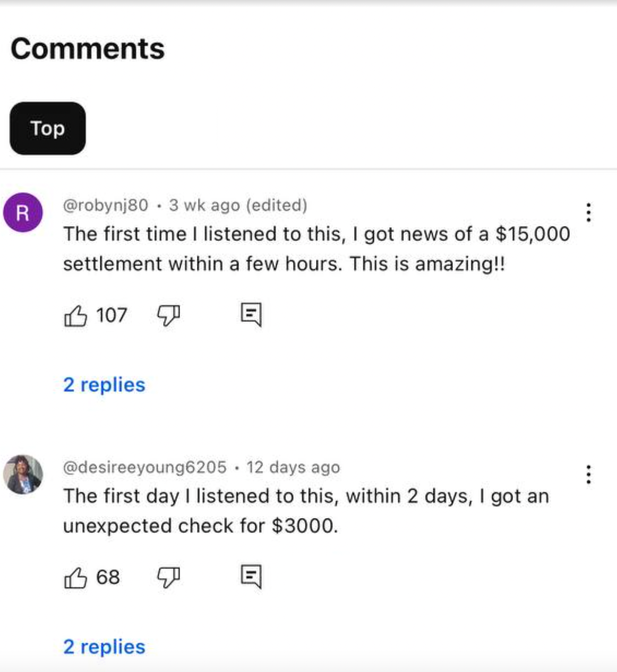617x672 pixels.
Task: Click the "12 days ago" timestamp
Action: 293,467
